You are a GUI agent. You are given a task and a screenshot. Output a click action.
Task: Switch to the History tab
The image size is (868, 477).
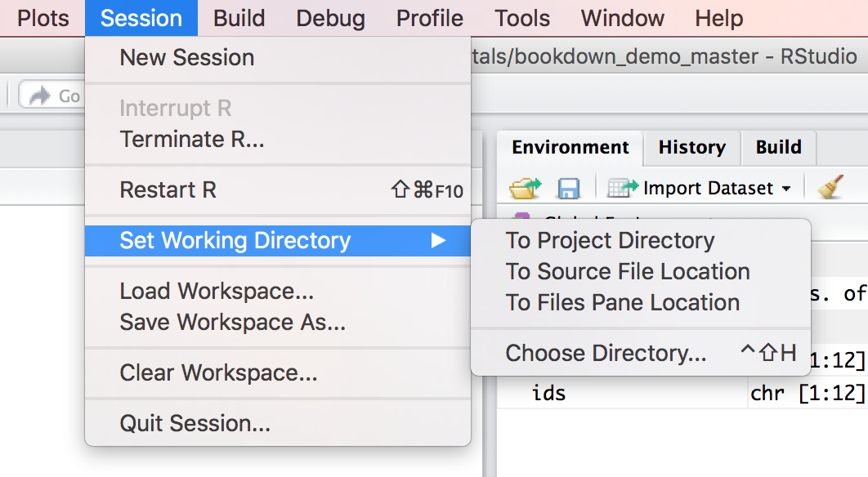coord(692,147)
